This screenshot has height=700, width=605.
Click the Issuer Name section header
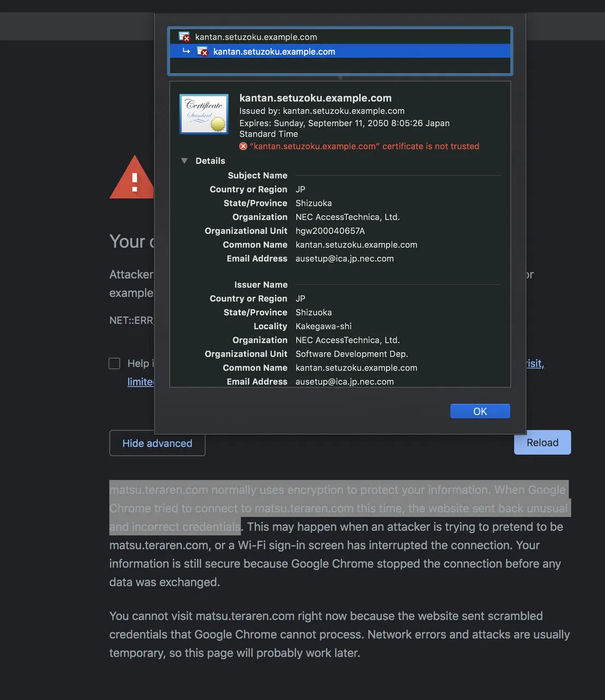point(260,285)
